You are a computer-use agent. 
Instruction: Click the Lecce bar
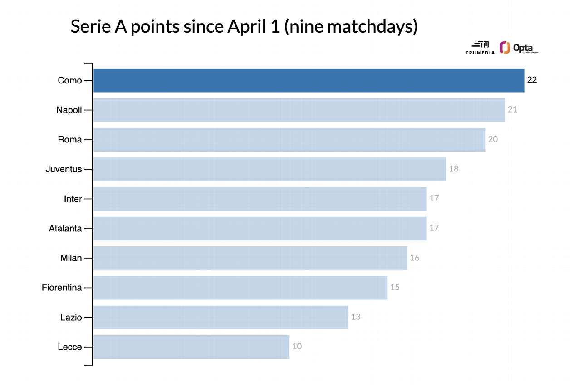pos(191,347)
